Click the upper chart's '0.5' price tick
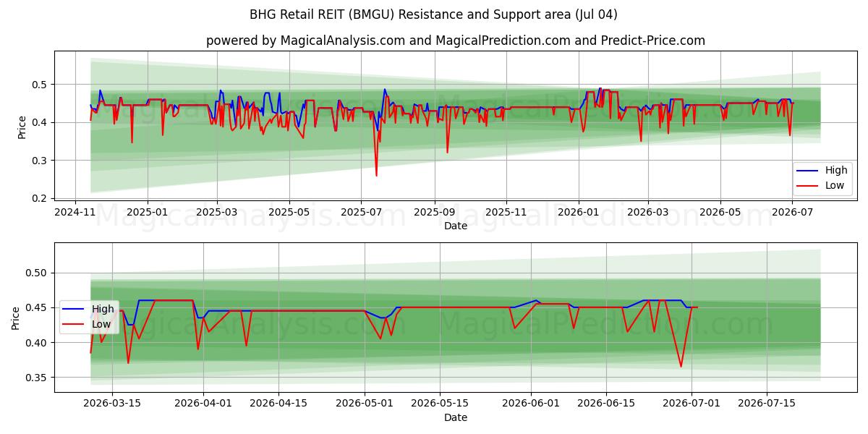The width and height of the screenshot is (868, 434). click(x=41, y=85)
